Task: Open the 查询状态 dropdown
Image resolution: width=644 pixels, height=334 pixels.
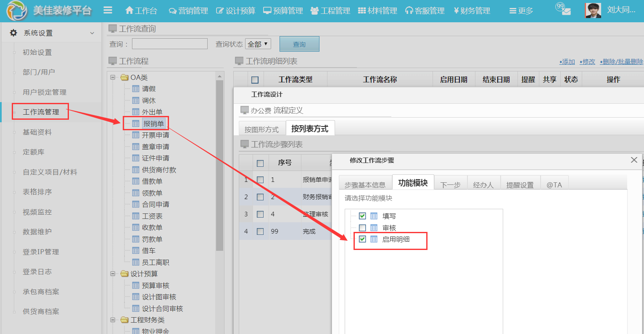Action: point(258,44)
